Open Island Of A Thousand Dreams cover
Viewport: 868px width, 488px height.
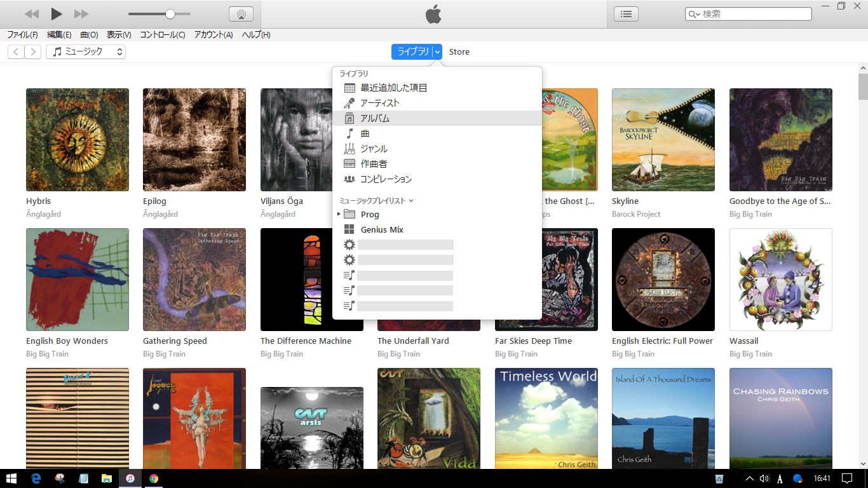click(663, 418)
